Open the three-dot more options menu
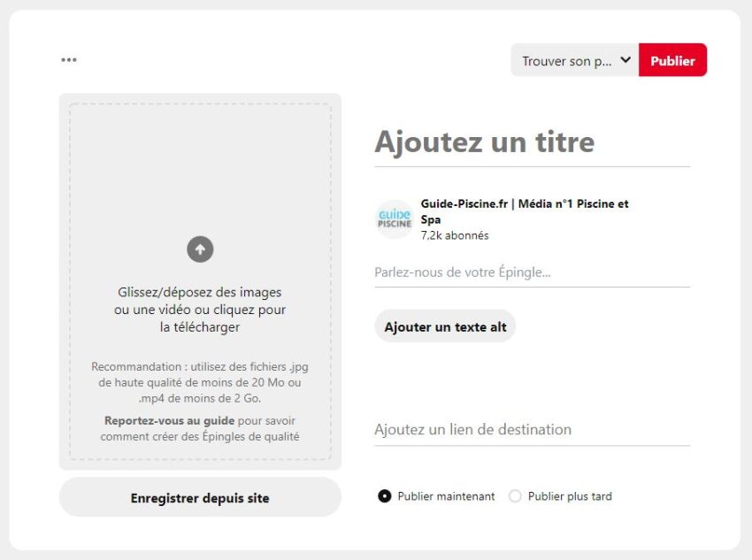Image resolution: width=752 pixels, height=560 pixels. pos(69,60)
